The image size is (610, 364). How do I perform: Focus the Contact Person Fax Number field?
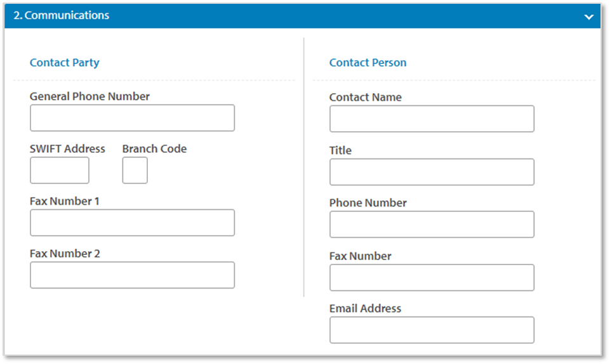[432, 278]
